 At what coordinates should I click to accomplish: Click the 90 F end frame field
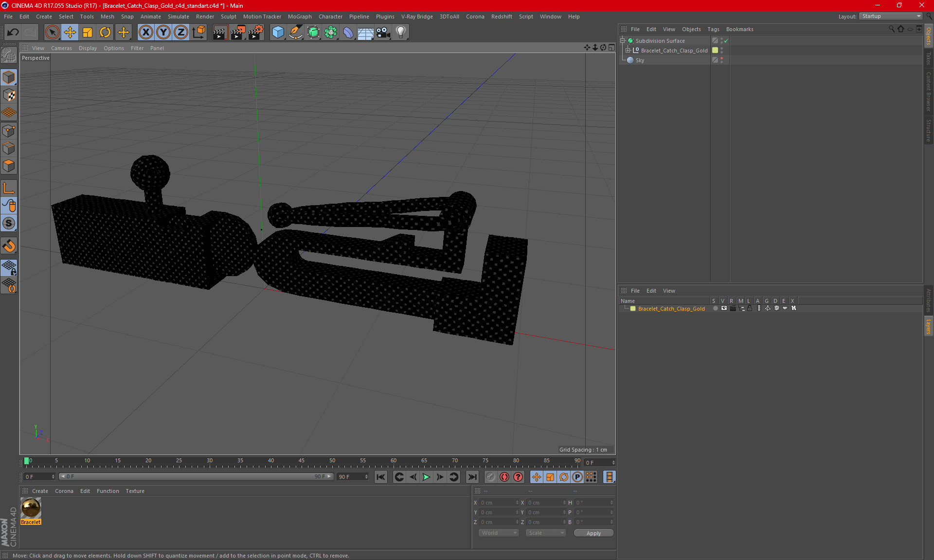[353, 477]
